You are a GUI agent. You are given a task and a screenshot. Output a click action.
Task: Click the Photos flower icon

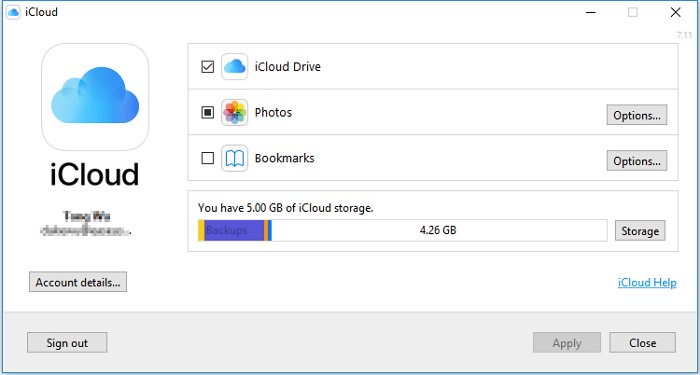tap(234, 112)
